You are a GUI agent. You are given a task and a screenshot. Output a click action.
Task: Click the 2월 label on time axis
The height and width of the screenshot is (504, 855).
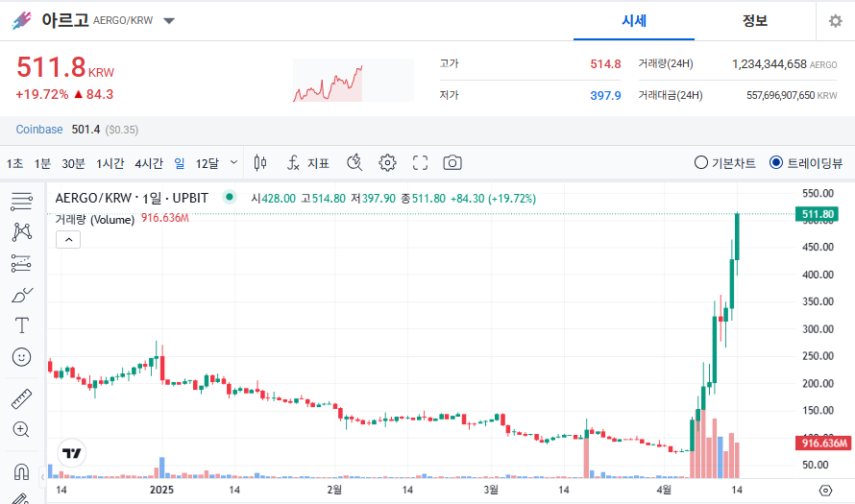[x=334, y=490]
